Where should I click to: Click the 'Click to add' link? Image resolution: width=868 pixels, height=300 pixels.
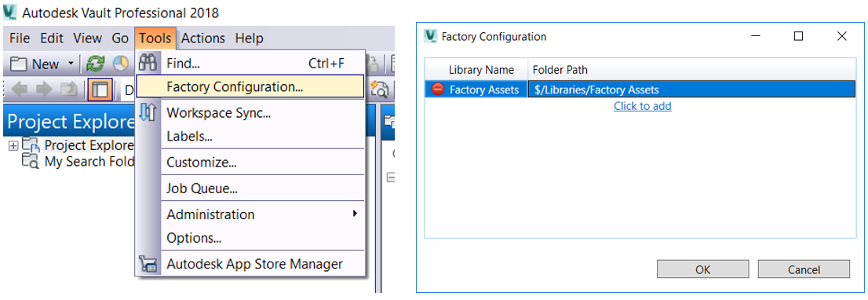[642, 106]
